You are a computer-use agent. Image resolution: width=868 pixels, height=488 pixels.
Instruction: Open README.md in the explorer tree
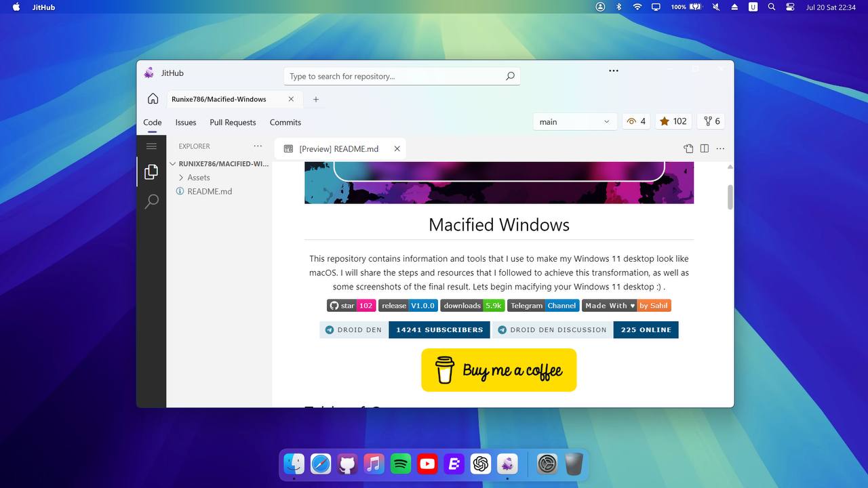coord(210,191)
